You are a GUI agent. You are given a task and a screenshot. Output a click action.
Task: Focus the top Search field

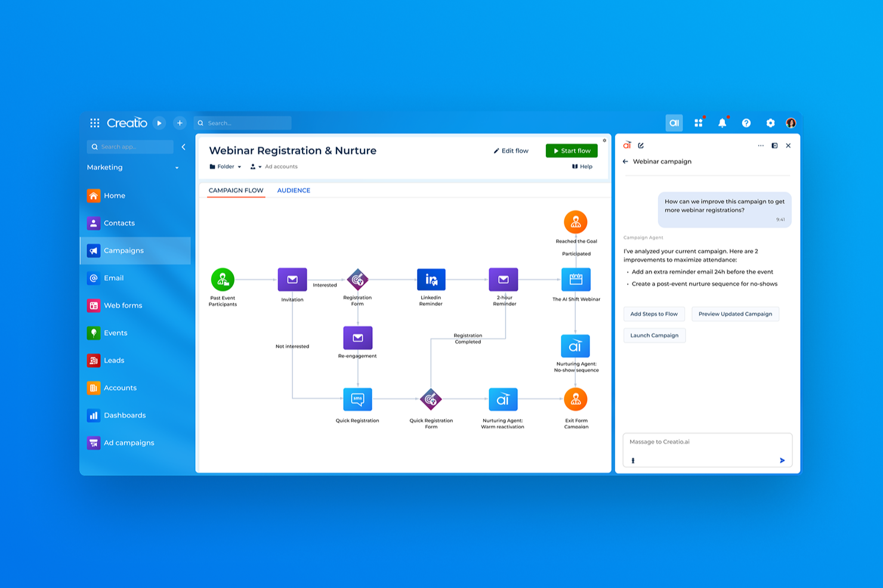[x=243, y=123]
